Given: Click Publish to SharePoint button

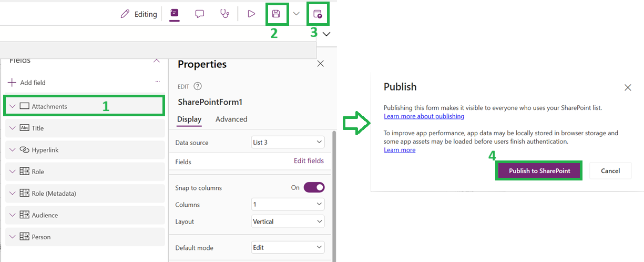Looking at the screenshot, I should pyautogui.click(x=539, y=171).
